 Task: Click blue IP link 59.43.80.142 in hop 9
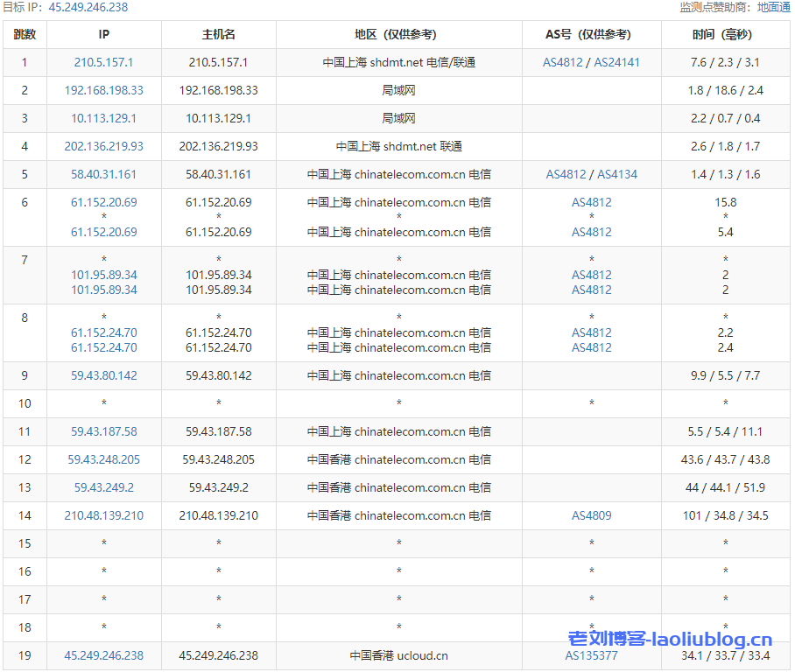(103, 375)
